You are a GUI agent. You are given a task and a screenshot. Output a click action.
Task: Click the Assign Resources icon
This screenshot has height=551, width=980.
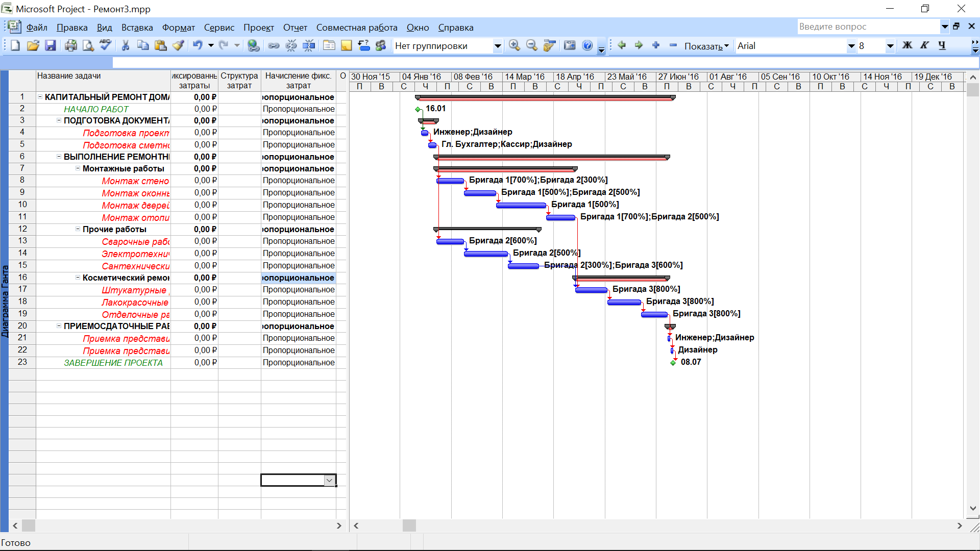click(380, 46)
